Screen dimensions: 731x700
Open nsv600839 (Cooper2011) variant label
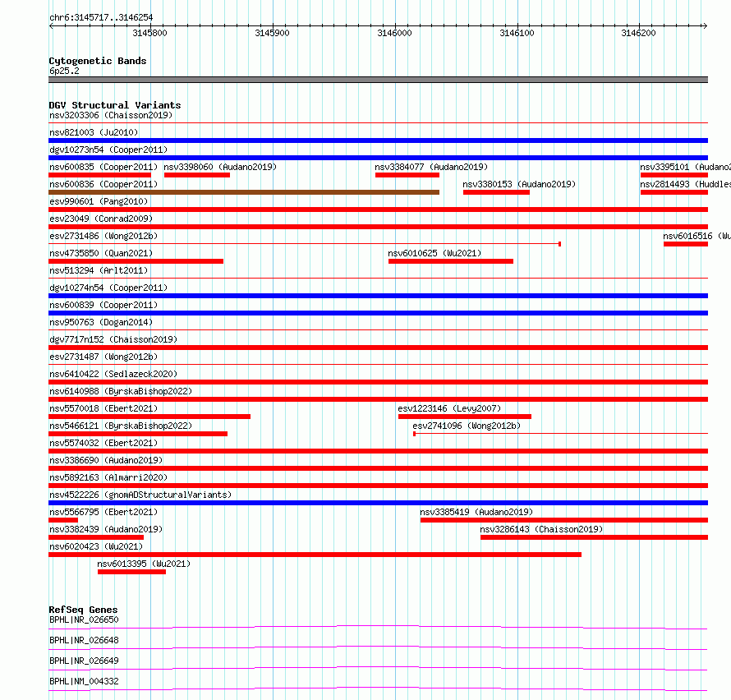[x=103, y=305]
